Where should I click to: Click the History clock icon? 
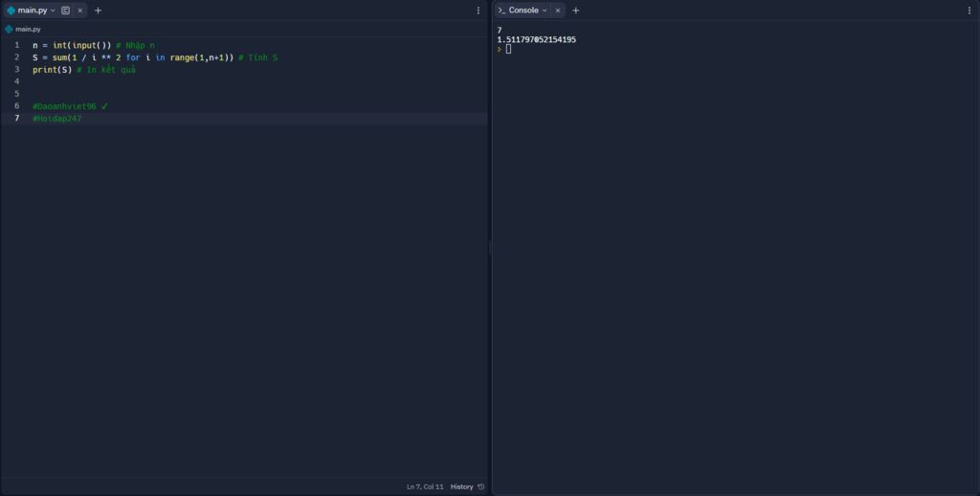click(x=480, y=486)
